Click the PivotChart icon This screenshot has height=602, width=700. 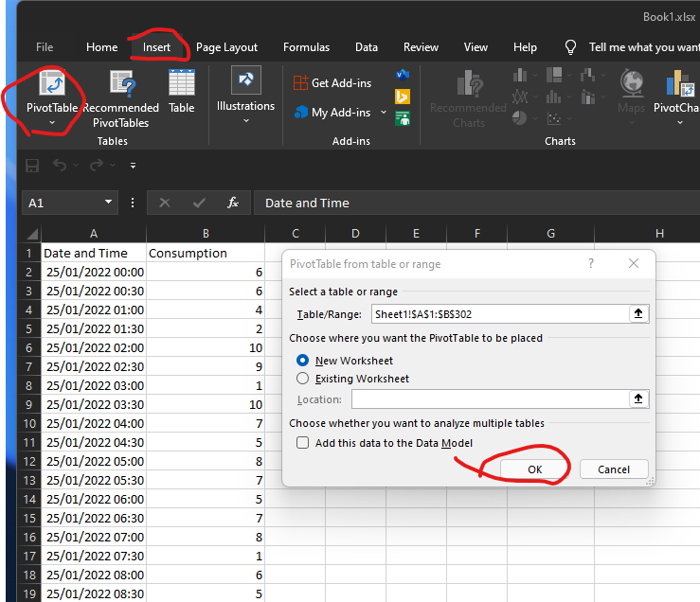680,83
